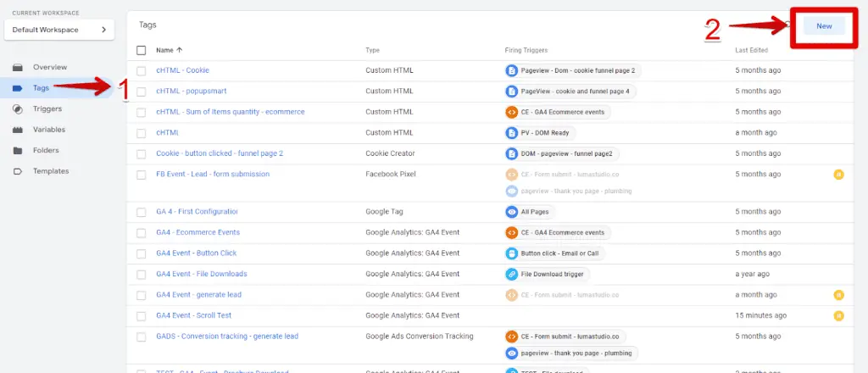Expand the Default Workspace selector

[x=58, y=30]
